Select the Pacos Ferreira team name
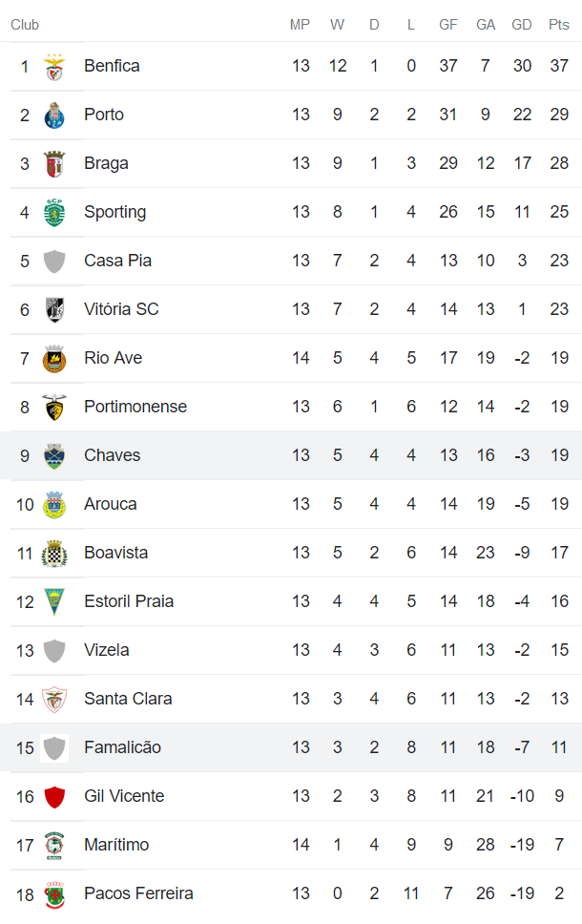The width and height of the screenshot is (582, 924). point(138,893)
